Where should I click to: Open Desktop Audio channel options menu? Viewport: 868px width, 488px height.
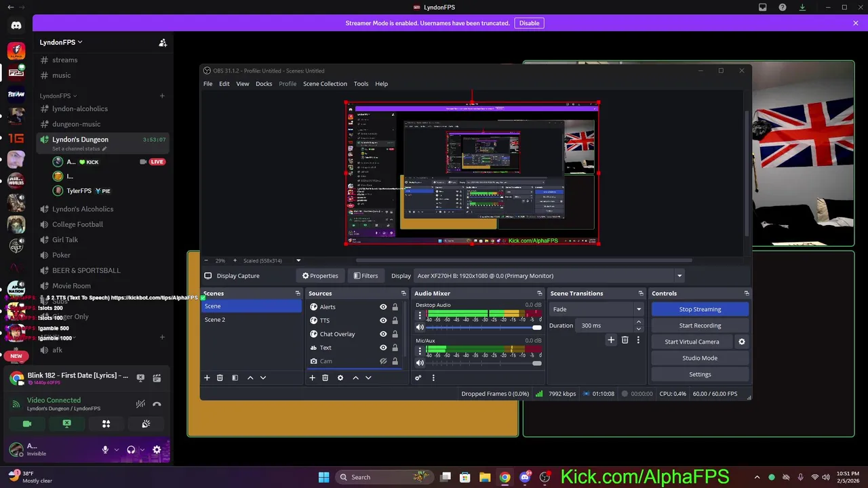click(x=420, y=314)
